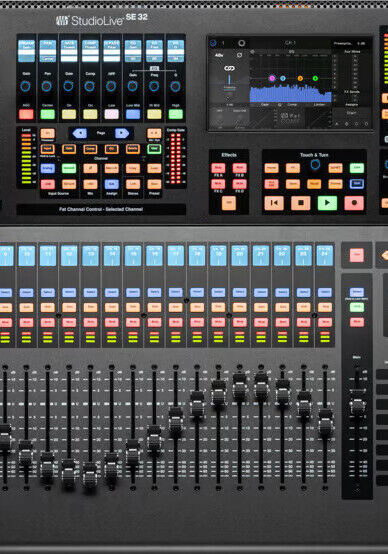The image size is (388, 554).
Task: Select channel 18 with its blue Select button
Action: [197, 293]
